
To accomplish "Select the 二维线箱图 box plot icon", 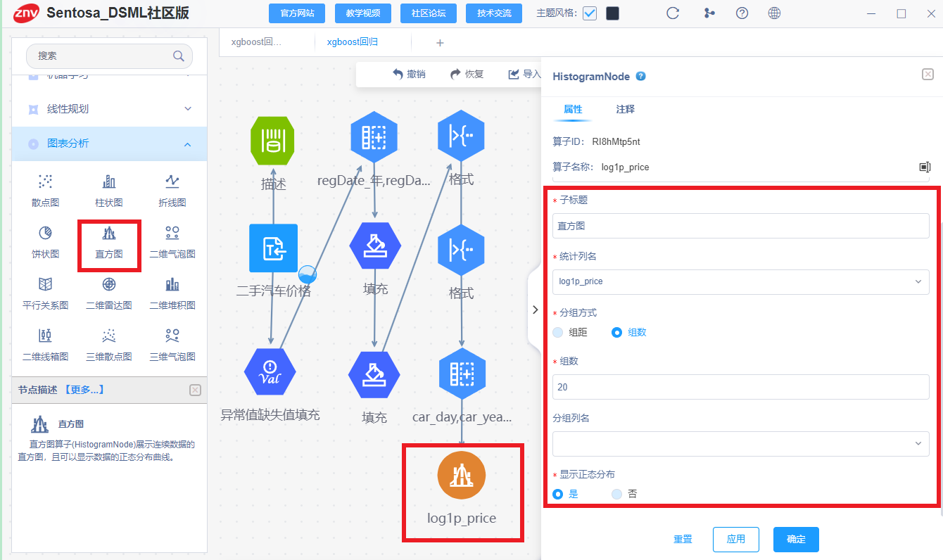I will point(46,336).
